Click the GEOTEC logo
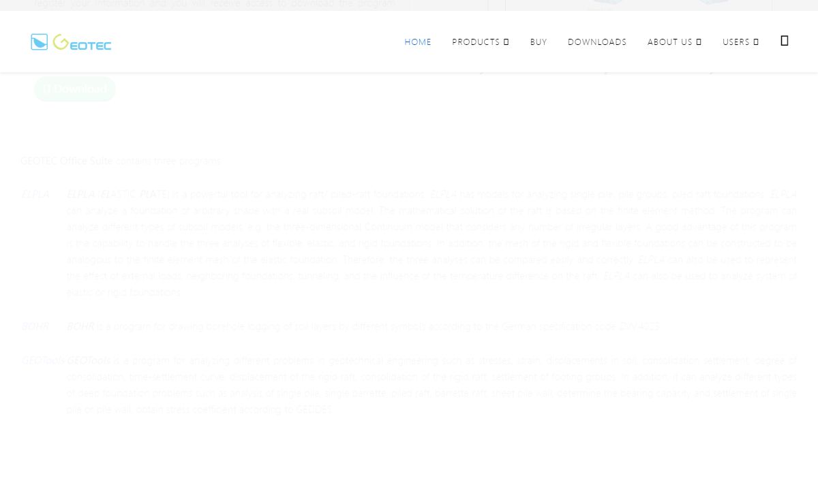The width and height of the screenshot is (818, 504). (71, 42)
